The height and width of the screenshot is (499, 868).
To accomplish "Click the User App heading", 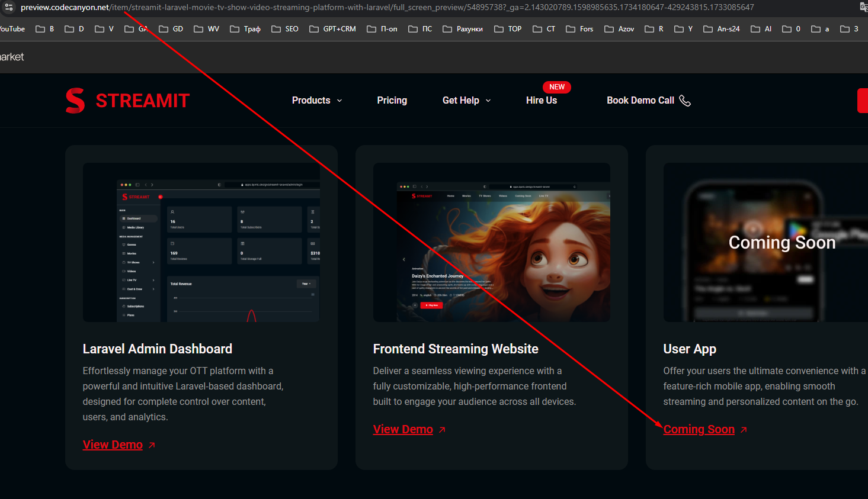I will (x=690, y=349).
